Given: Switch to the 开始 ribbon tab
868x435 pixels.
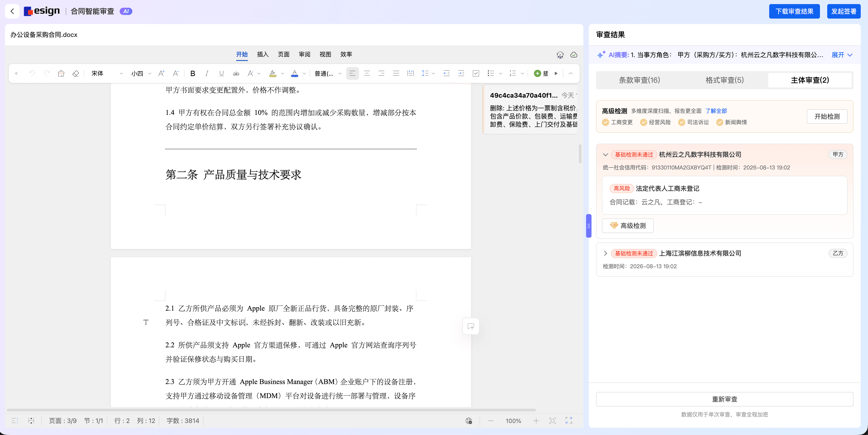Looking at the screenshot, I should (242, 54).
